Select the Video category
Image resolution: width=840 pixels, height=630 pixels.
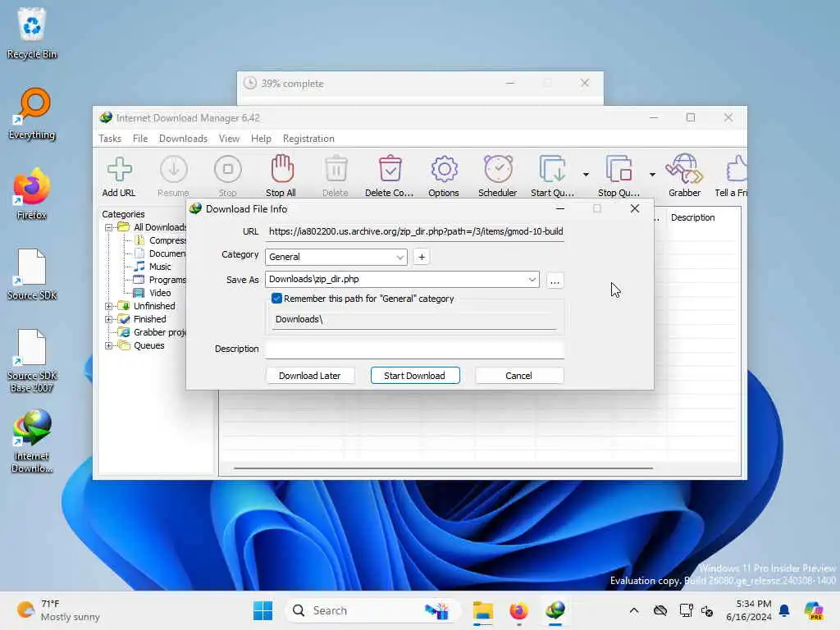160,293
